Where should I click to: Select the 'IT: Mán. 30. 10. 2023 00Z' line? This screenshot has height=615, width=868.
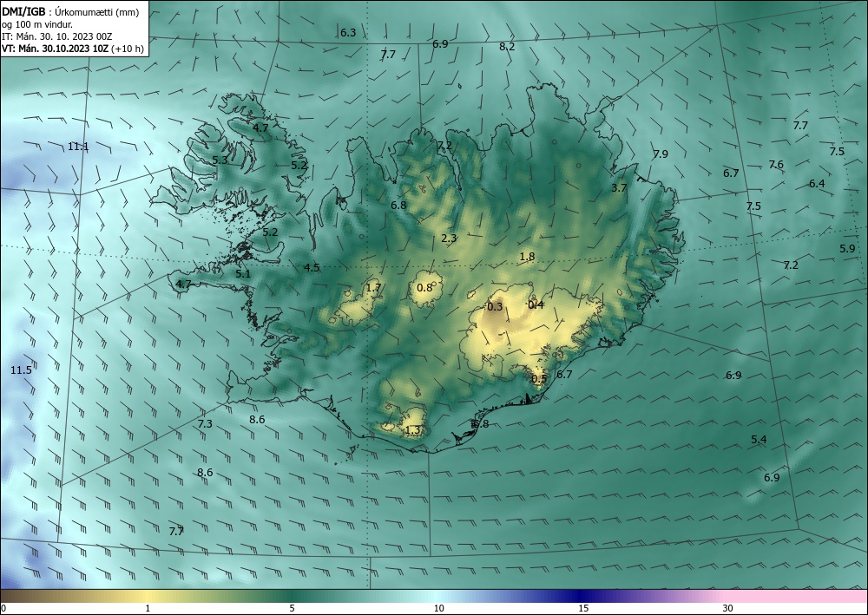tap(57, 36)
